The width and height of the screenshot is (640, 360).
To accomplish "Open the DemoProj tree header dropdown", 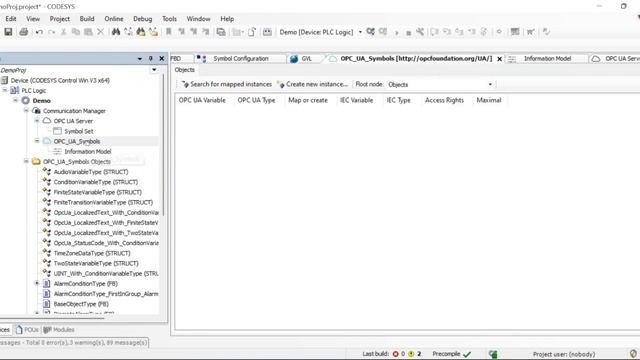I will coord(154,70).
